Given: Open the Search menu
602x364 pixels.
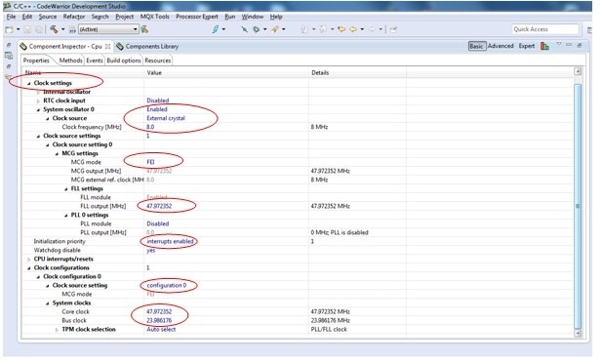Looking at the screenshot, I should tap(100, 17).
